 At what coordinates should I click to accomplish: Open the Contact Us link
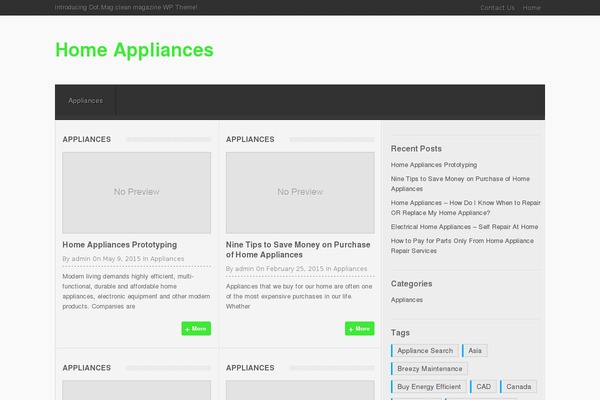pos(497,8)
